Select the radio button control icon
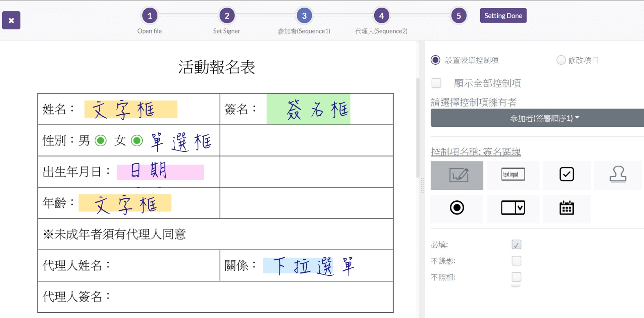 click(x=457, y=208)
